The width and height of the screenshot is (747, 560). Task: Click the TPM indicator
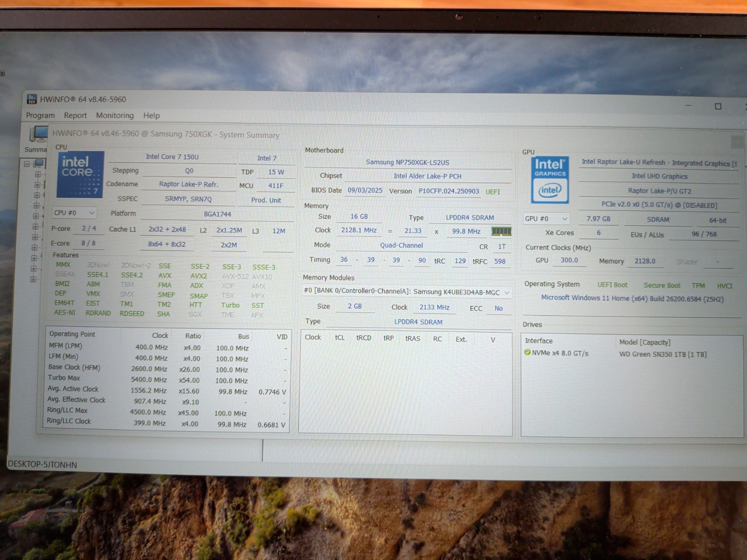click(698, 286)
